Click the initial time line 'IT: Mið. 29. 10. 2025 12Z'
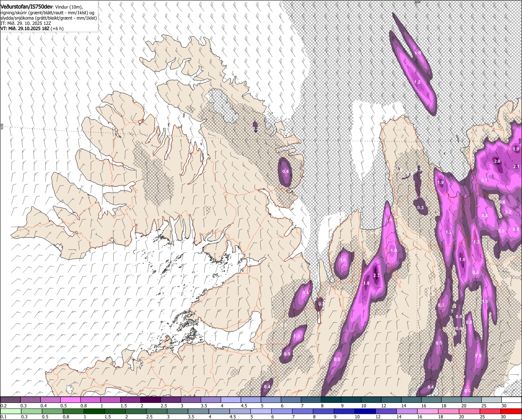The width and height of the screenshot is (522, 420). pyautogui.click(x=26, y=23)
